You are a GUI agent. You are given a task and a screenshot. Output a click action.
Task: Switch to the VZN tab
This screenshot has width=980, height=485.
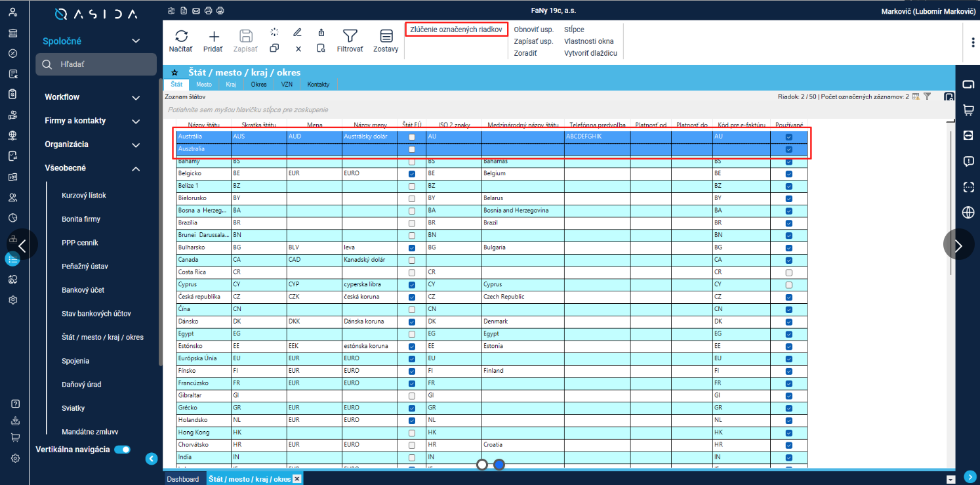pos(287,85)
